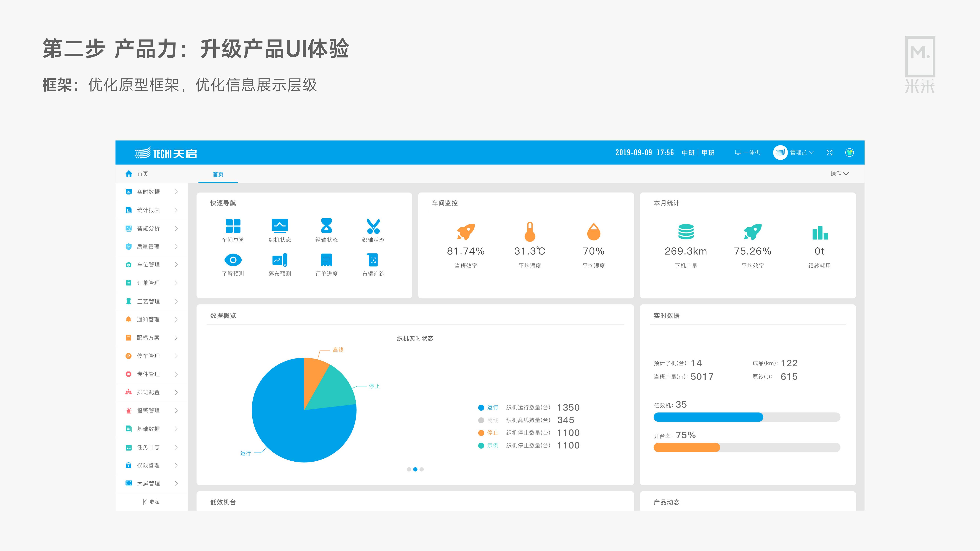
Task: Click the 平均效率 green rocket icon
Action: [x=753, y=232]
